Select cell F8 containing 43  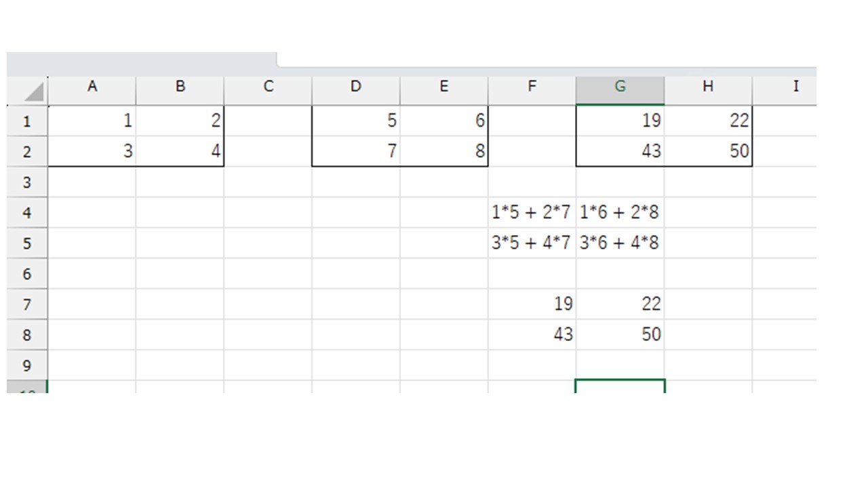(532, 334)
